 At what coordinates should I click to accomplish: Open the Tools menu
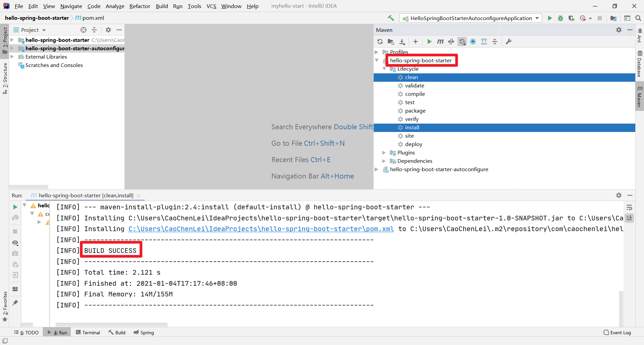pyautogui.click(x=194, y=6)
